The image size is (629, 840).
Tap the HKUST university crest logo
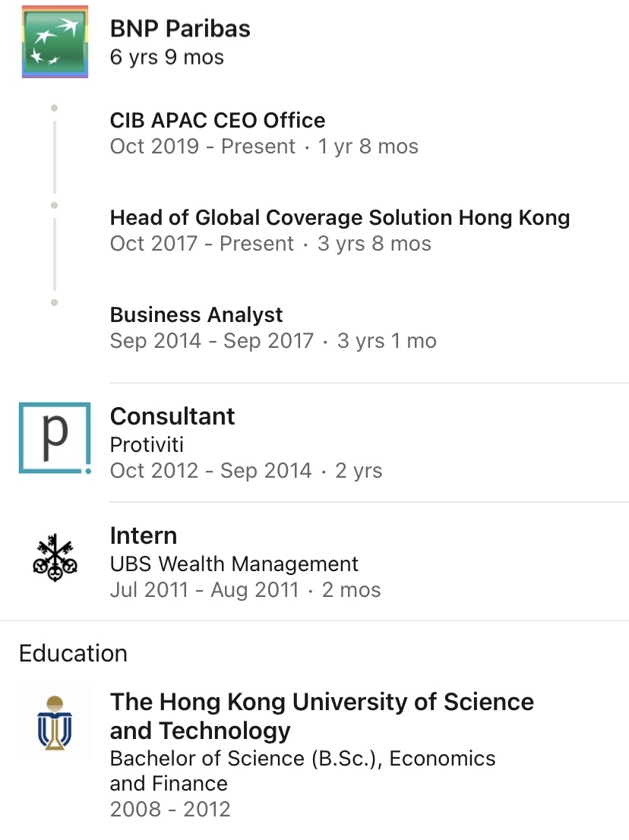click(55, 723)
